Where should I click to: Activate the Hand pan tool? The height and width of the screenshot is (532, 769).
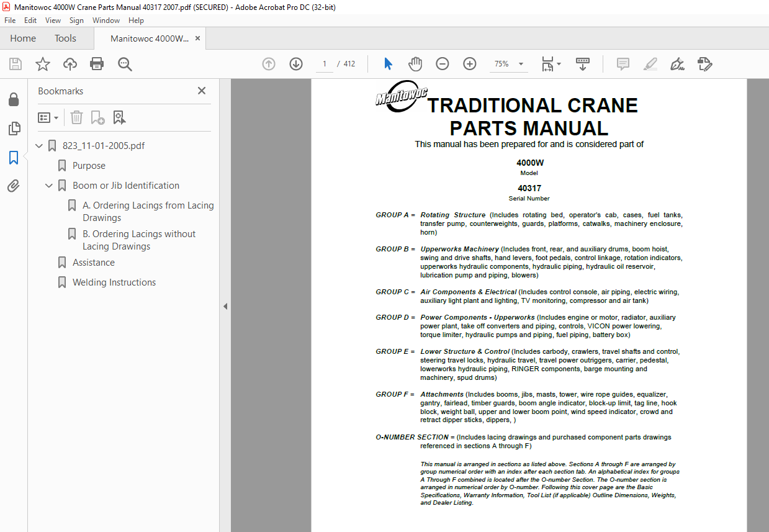[x=415, y=64]
